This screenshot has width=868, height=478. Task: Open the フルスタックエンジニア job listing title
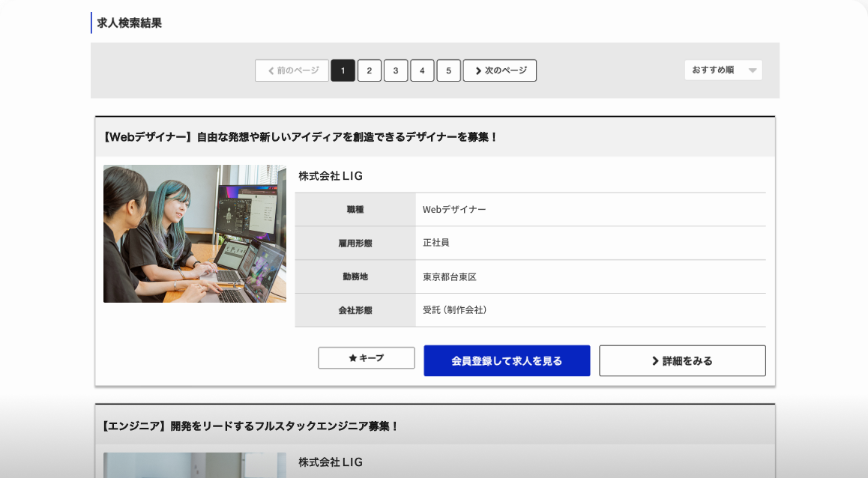tap(249, 426)
